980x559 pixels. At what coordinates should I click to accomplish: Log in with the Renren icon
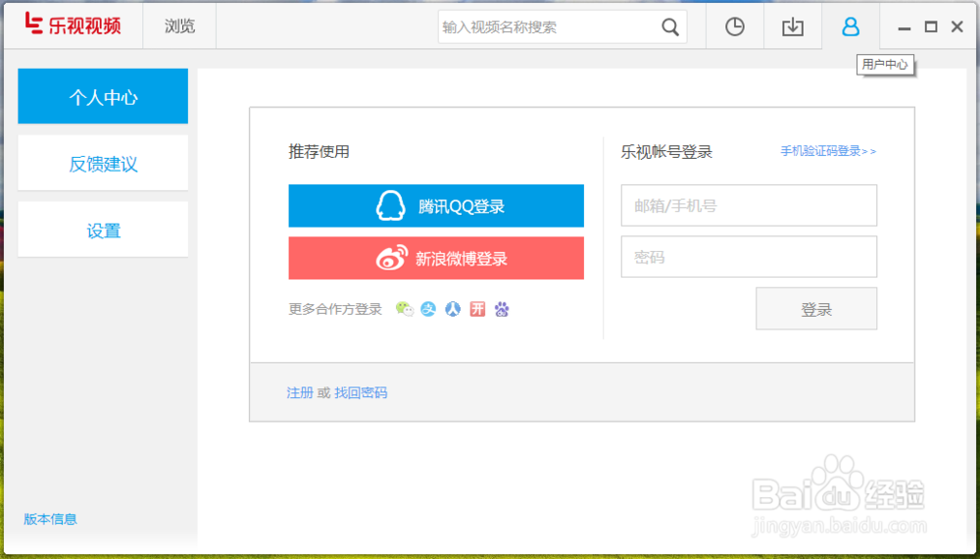pyautogui.click(x=453, y=309)
